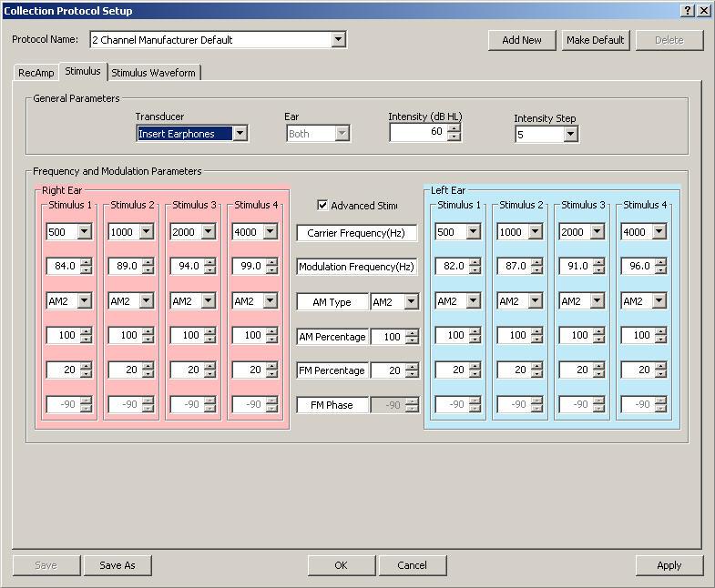
Task: Click the Save As button
Action: (x=117, y=565)
